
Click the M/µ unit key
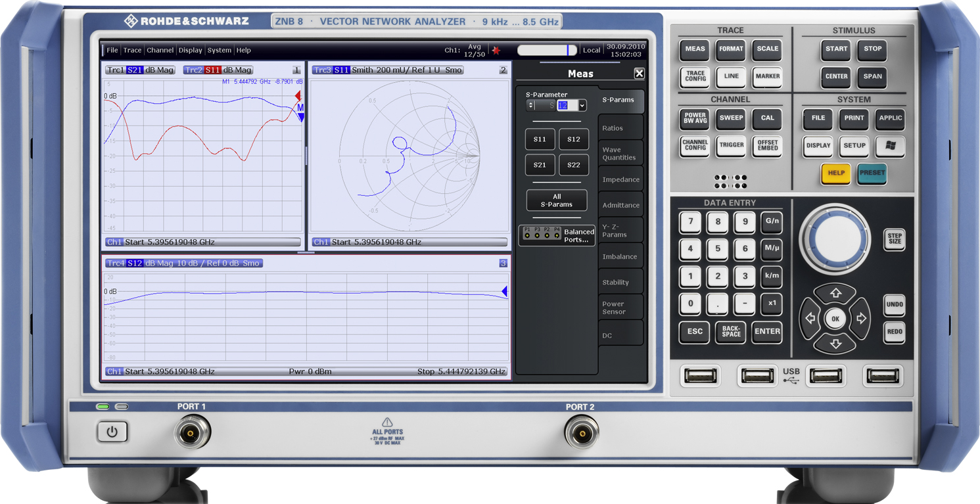(772, 249)
